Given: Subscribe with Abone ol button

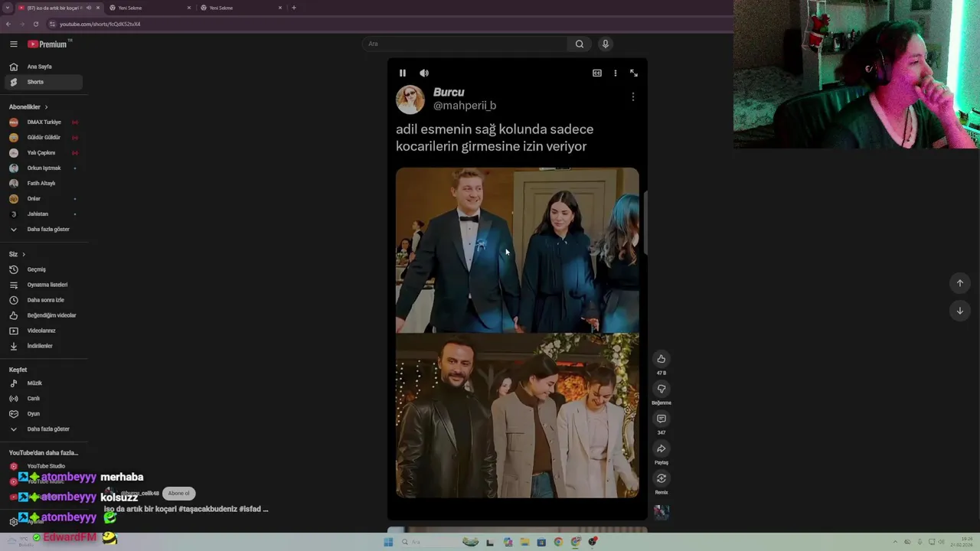Looking at the screenshot, I should (x=179, y=494).
